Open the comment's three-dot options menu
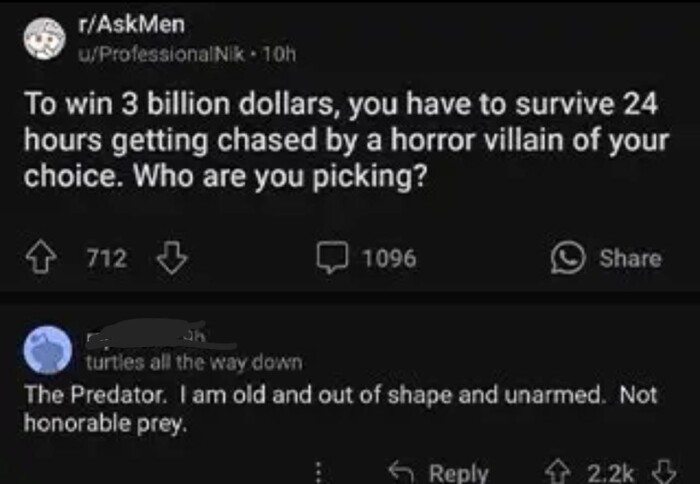 click(x=320, y=471)
